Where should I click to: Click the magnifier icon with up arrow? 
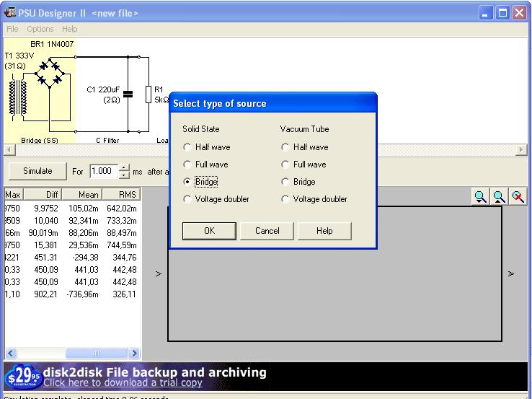click(x=499, y=196)
